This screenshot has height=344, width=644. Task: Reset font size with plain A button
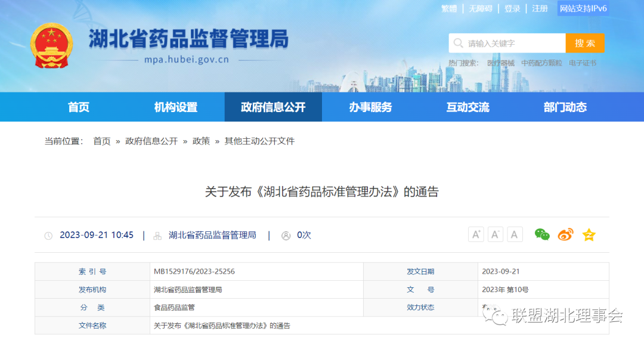click(x=515, y=234)
